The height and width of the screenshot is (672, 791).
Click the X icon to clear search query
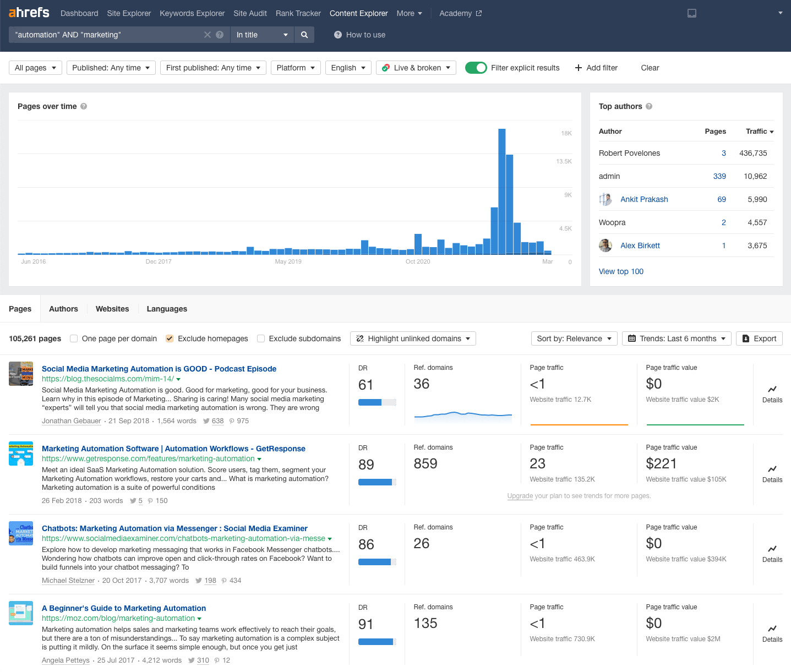pyautogui.click(x=207, y=34)
